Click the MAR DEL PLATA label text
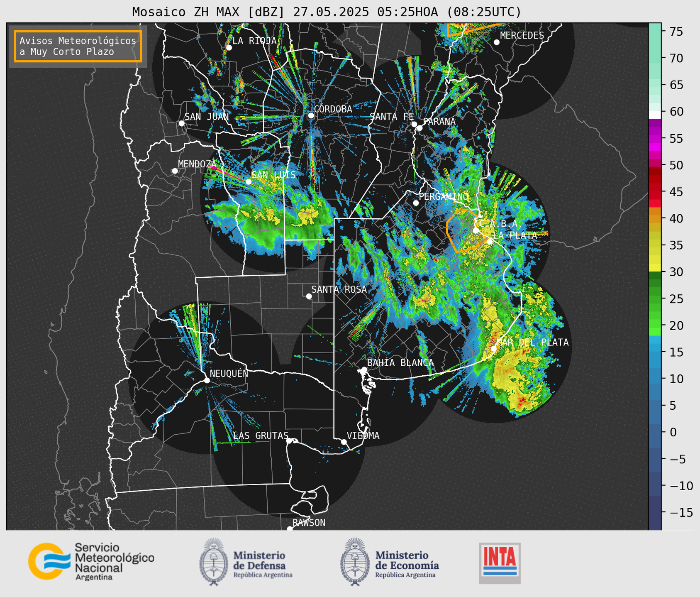700x597 pixels. (533, 343)
